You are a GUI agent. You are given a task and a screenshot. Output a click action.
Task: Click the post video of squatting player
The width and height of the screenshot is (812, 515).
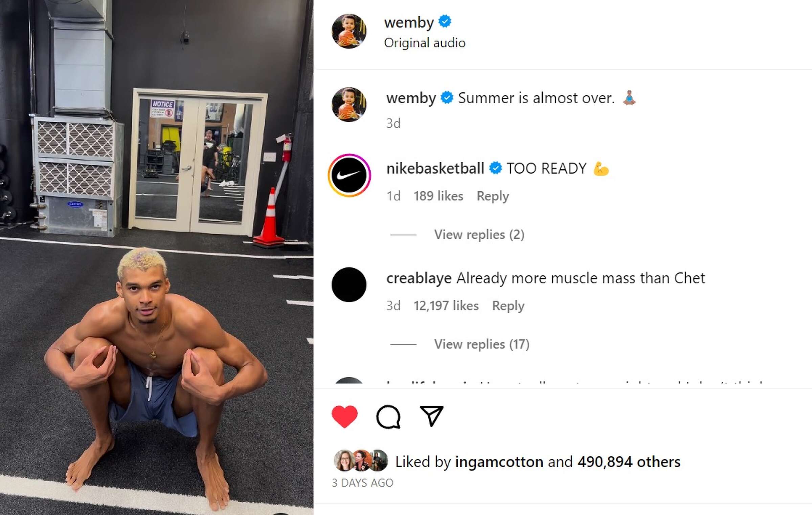click(157, 257)
